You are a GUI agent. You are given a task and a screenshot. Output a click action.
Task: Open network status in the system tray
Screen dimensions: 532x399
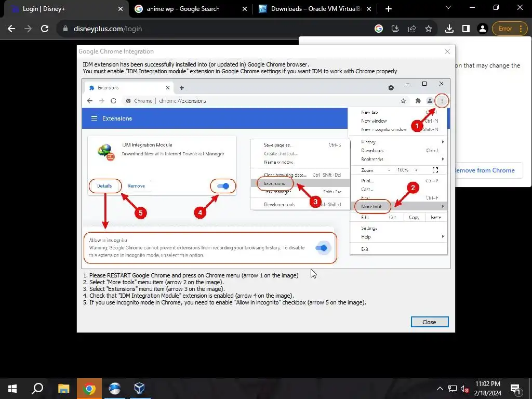tap(453, 389)
